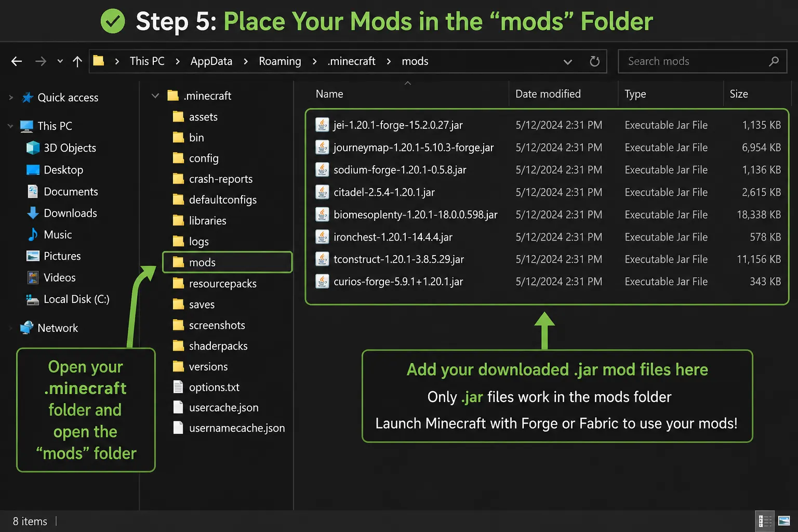Select '.minecraft' breadcrumb segment
The height and width of the screenshot is (532, 798).
(351, 61)
